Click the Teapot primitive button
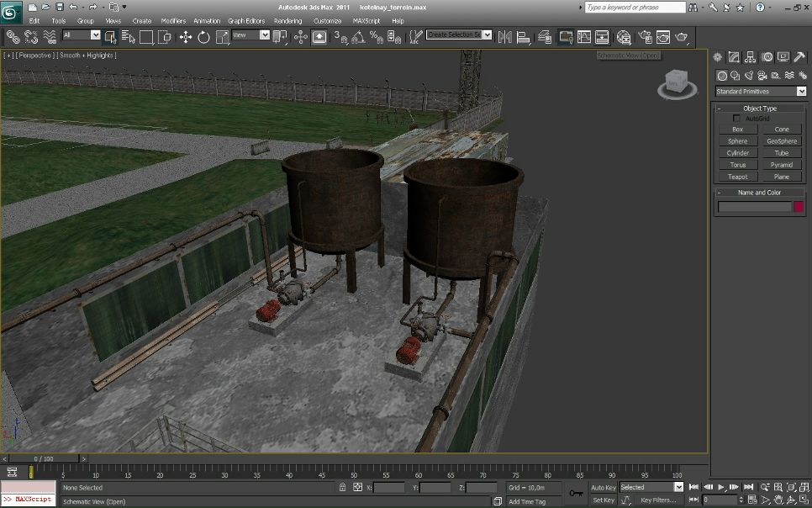The width and height of the screenshot is (812, 508). pyautogui.click(x=737, y=177)
